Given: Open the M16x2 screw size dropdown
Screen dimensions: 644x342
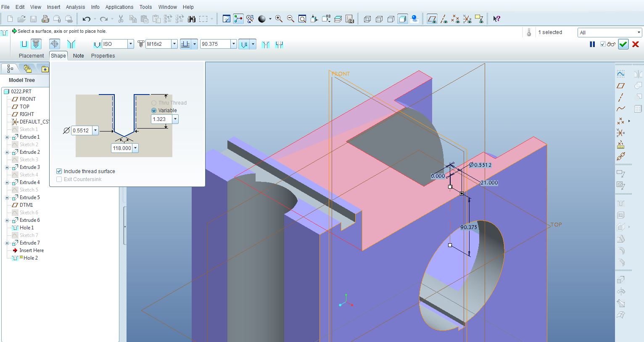Looking at the screenshot, I should [x=174, y=44].
